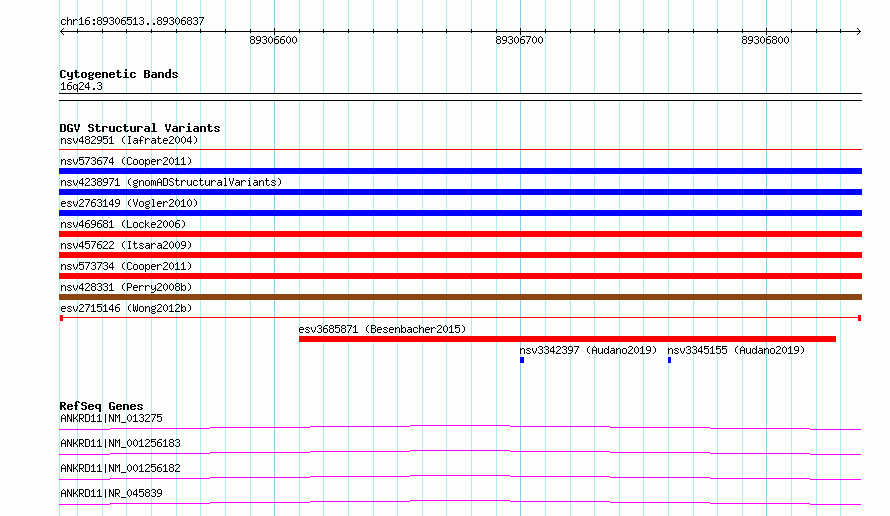
Task: Open ANKRD11|NM_001256183 transcript label
Action: tap(120, 443)
